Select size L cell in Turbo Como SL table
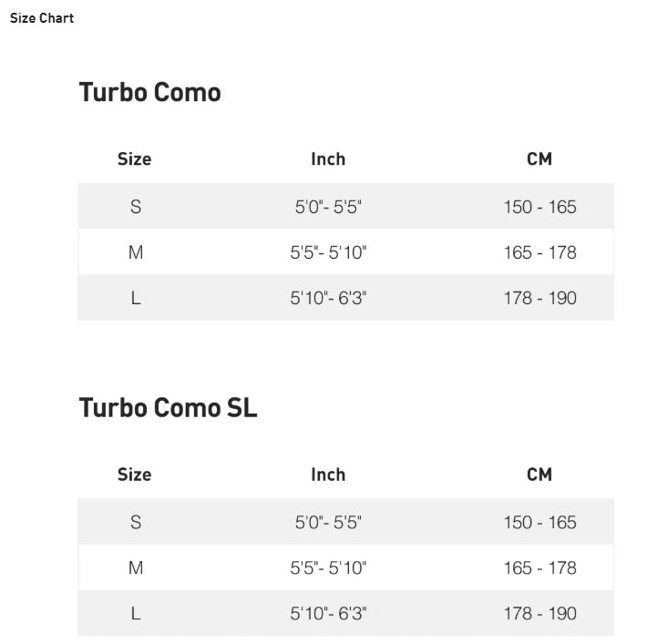This screenshot has height=644, width=647. (x=136, y=613)
